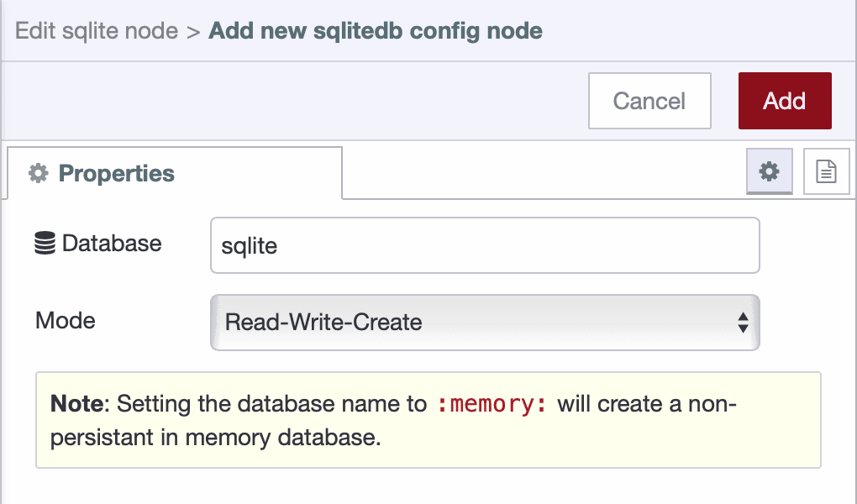Image resolution: width=857 pixels, height=504 pixels.
Task: Click the database icon beside the Database field
Action: pos(43,243)
